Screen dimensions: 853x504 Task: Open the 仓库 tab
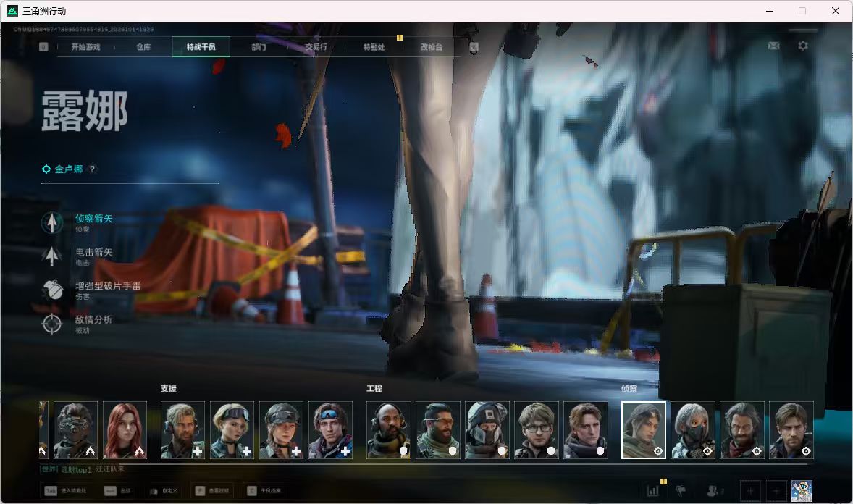tap(143, 47)
